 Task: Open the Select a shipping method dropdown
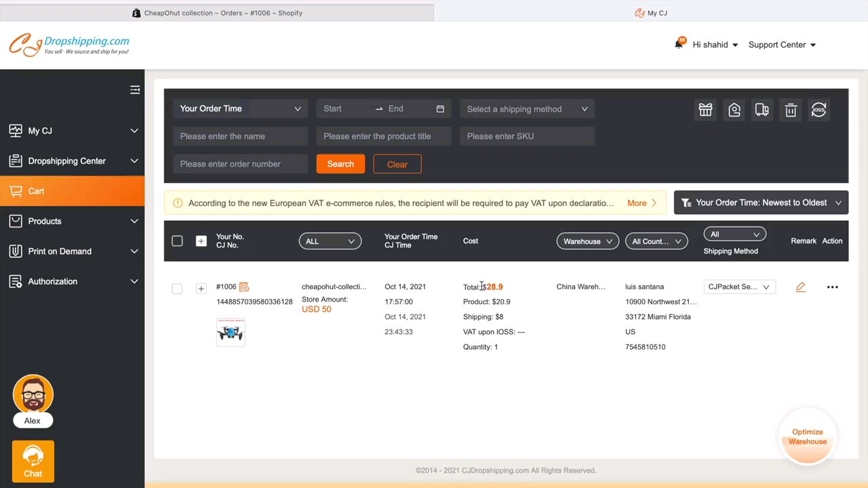[527, 108]
